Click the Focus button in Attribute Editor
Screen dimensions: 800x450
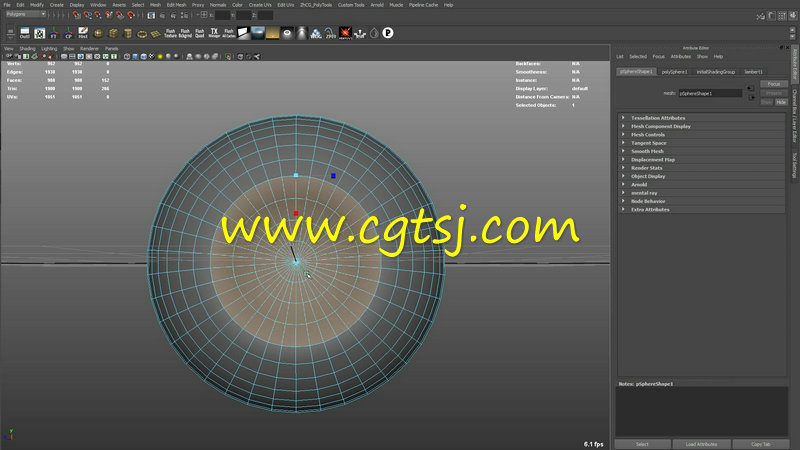774,84
